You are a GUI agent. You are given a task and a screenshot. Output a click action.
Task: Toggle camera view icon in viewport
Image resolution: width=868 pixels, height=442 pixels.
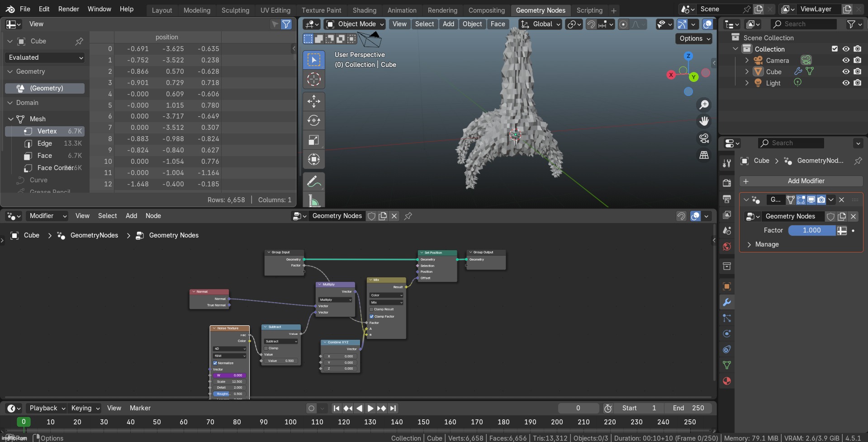point(704,138)
